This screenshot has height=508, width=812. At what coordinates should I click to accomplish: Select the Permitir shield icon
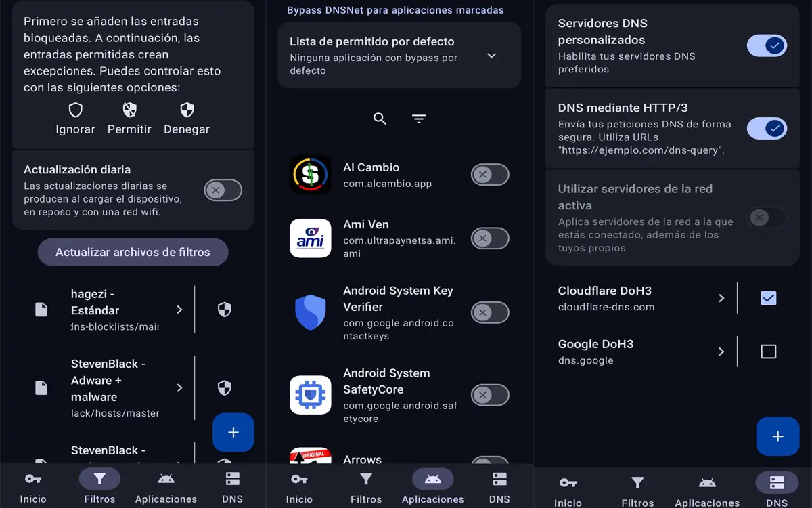click(129, 110)
